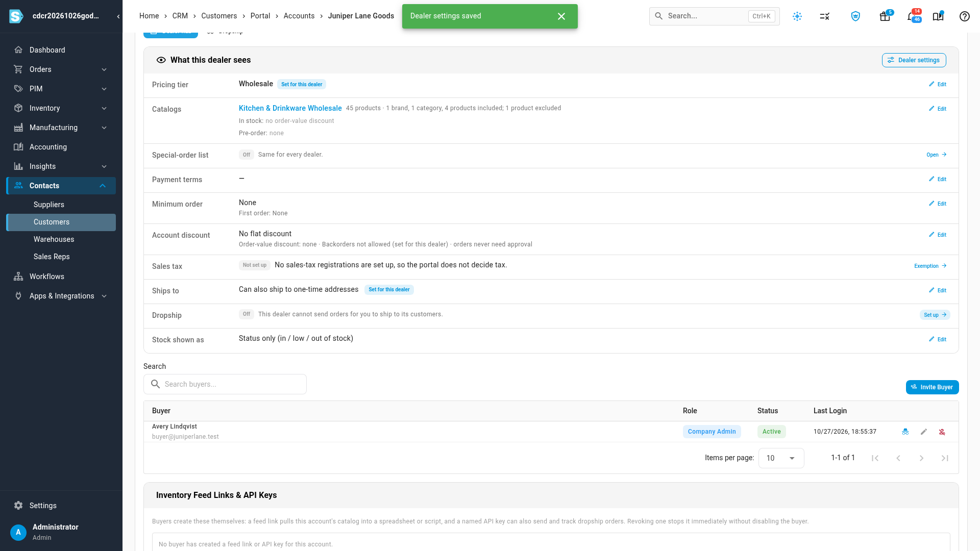The width and height of the screenshot is (980, 551).
Task: Collapse the sidebar with the chevron arrow
Action: pyautogui.click(x=118, y=16)
